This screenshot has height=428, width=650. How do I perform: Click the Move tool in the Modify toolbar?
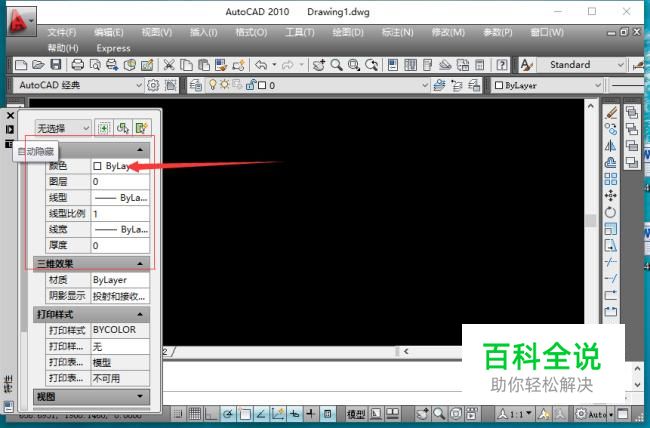(x=611, y=195)
